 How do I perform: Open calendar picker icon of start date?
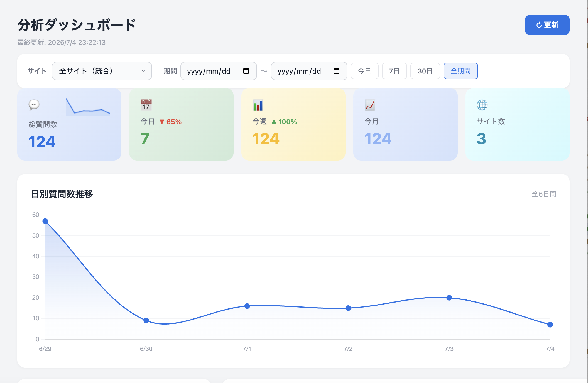246,71
